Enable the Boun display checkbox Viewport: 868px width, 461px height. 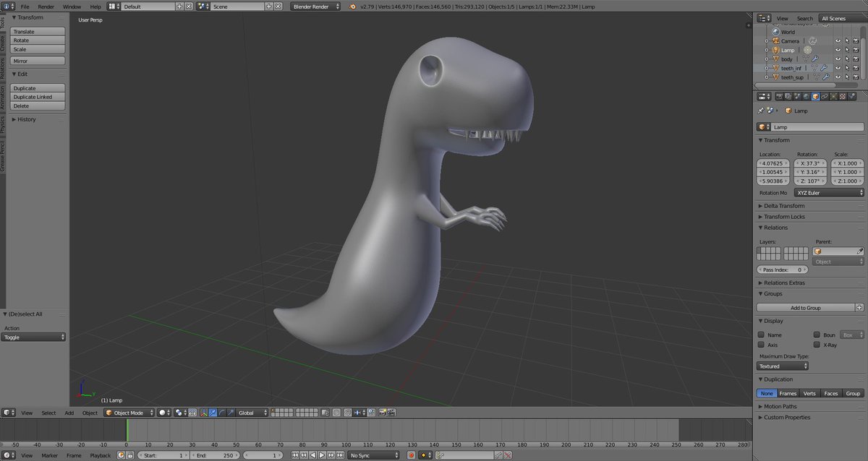817,335
